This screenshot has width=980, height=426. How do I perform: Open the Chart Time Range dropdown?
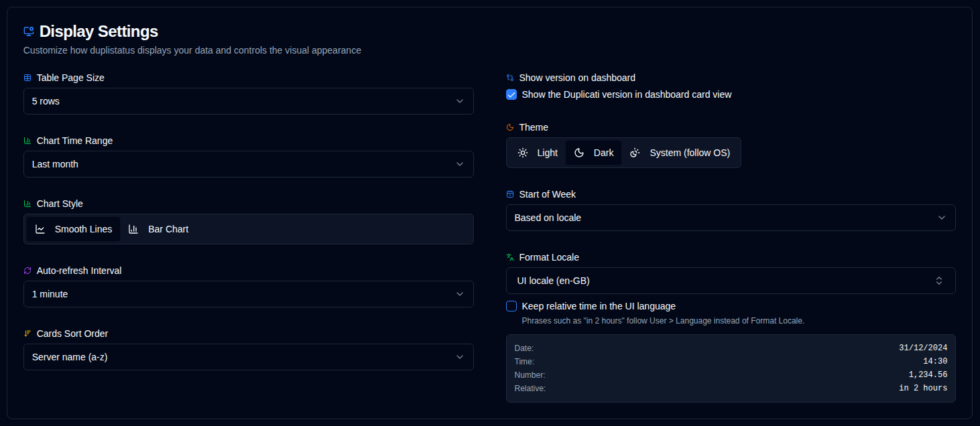coord(249,164)
